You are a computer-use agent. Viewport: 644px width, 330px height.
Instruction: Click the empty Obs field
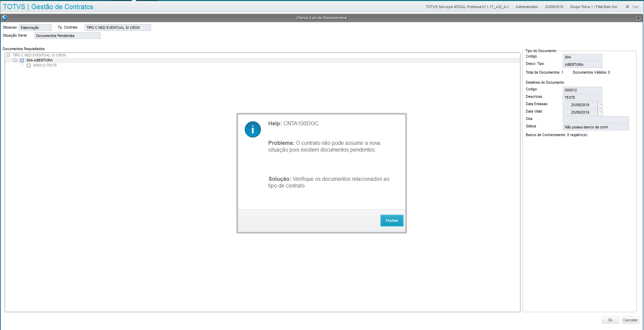click(x=596, y=120)
